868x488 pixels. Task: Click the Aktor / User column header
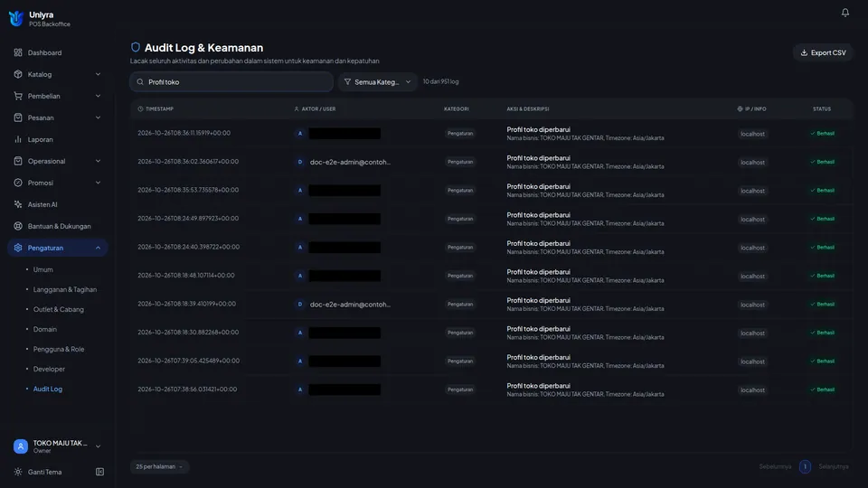(315, 109)
